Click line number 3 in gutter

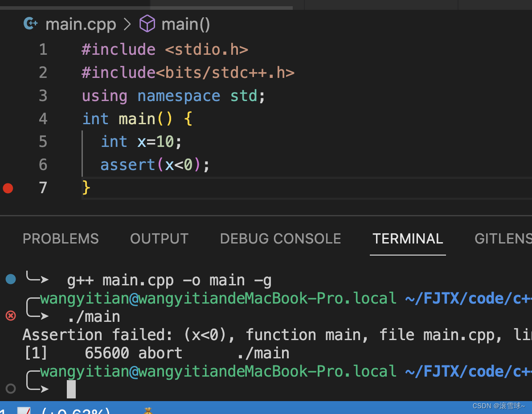[43, 96]
